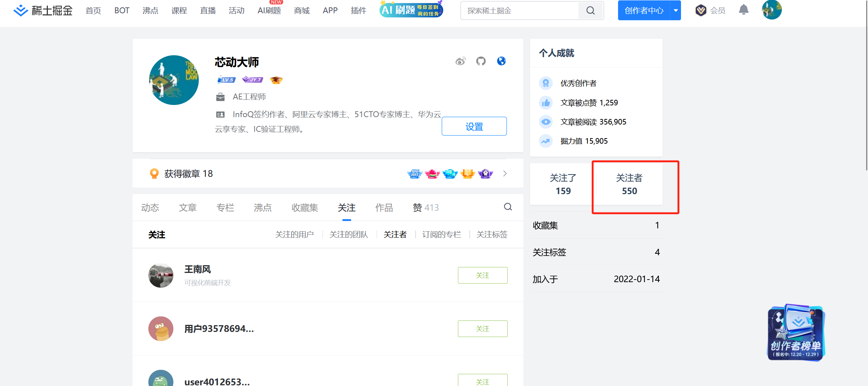
Task: Open 王南风's avatar
Action: pos(161,275)
